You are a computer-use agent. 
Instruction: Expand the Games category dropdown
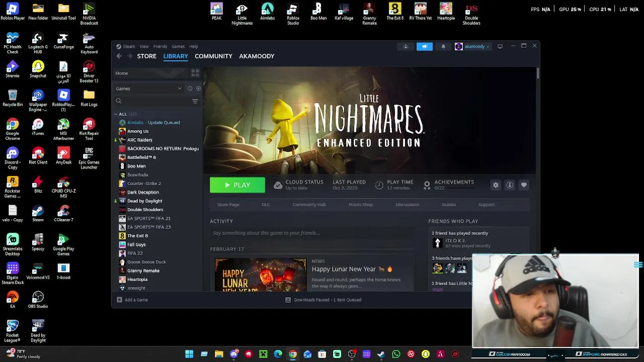point(148,88)
